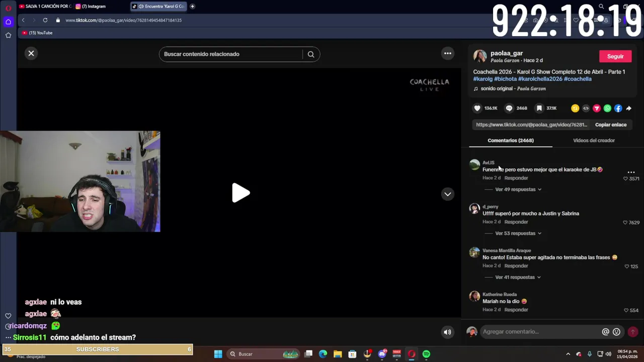This screenshot has width=644, height=362.
Task: Click the TikTok URL in address bar
Action: (123, 20)
